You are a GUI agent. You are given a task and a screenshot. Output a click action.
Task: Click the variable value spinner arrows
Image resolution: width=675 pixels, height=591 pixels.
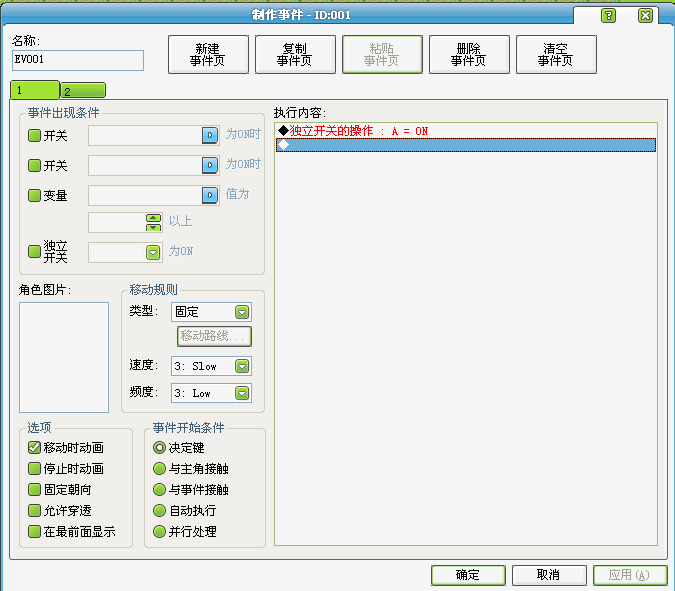153,223
